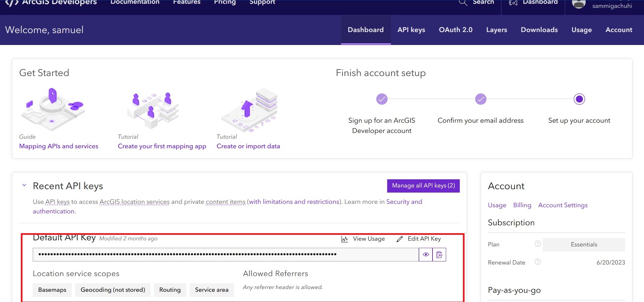This screenshot has width=644, height=302.
Task: Open the Billing link in Account panel
Action: pos(522,205)
